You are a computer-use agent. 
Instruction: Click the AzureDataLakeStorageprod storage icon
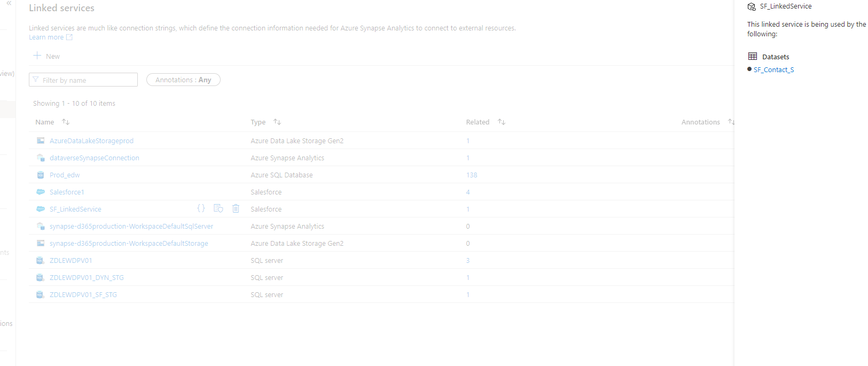[x=40, y=141]
